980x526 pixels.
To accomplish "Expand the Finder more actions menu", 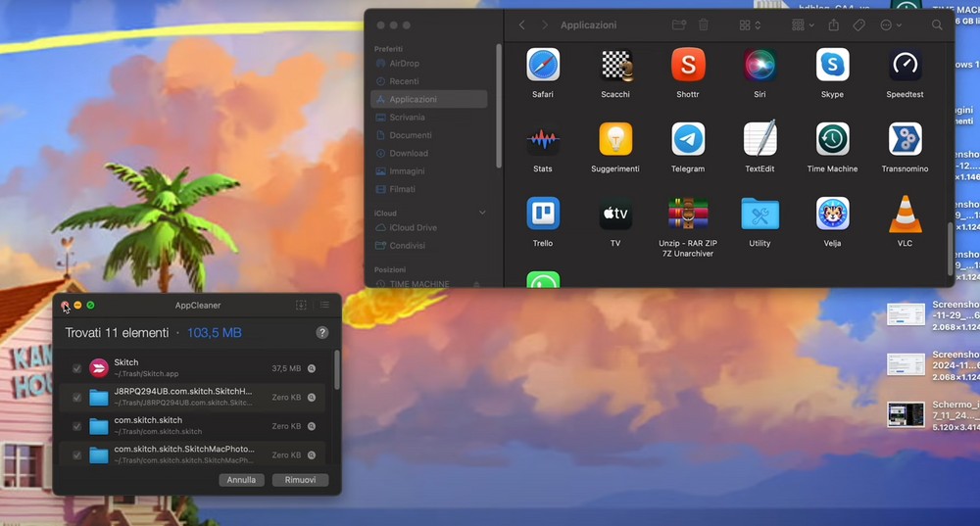I will [x=890, y=25].
